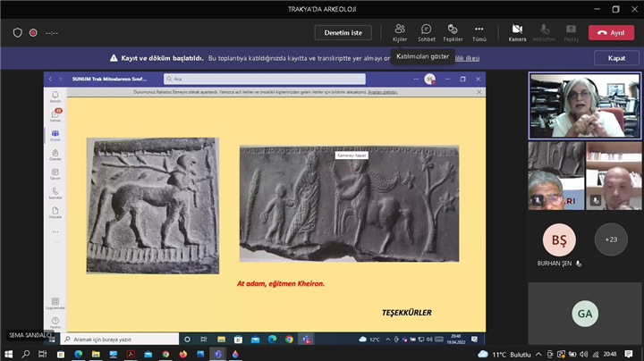Click the Ara search box in the shared Teams window
This screenshot has width=644, height=361.
pos(265,79)
